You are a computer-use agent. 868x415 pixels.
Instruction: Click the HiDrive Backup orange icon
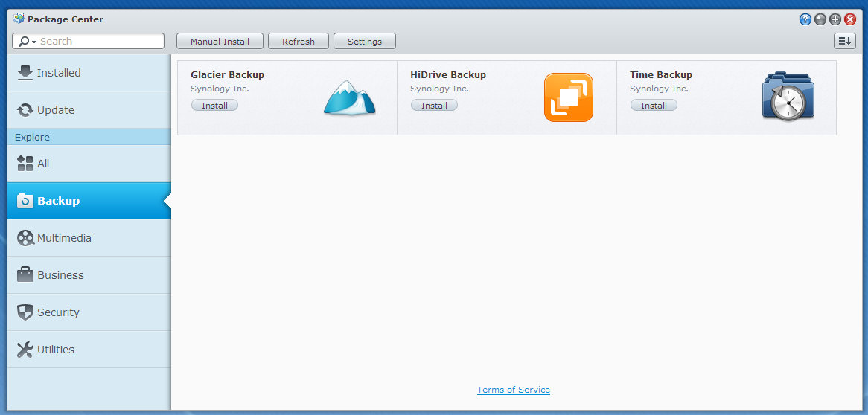569,97
